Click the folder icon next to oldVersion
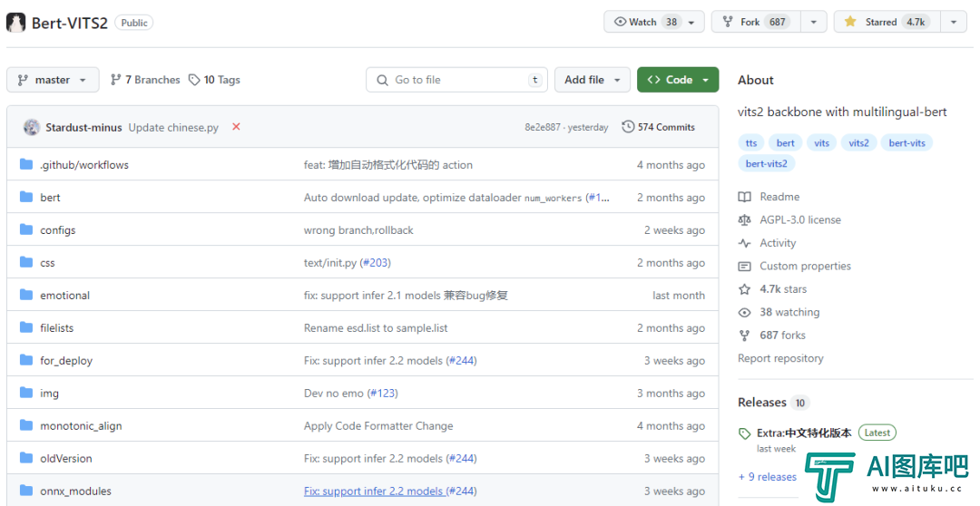 click(x=26, y=457)
